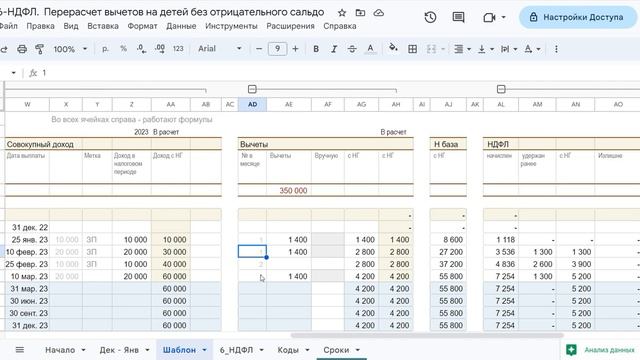640x360 pixels.
Task: Click the redo arrow icon
Action: 4,49
